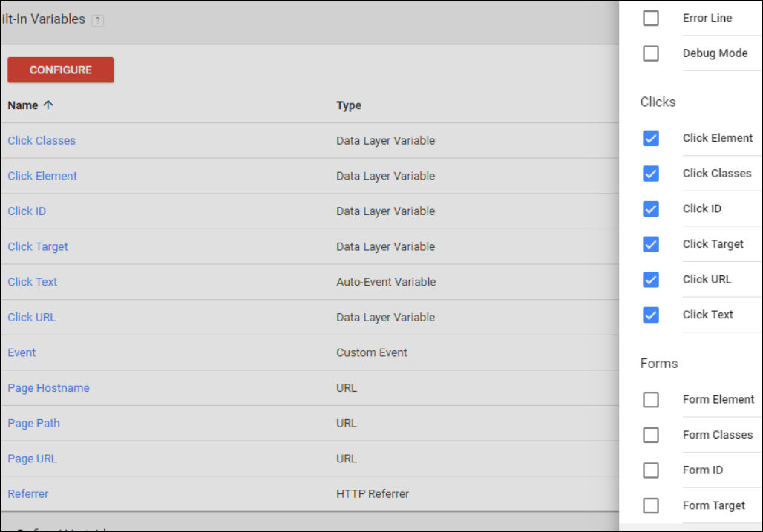763x532 pixels.
Task: Disable the Click ID checkbox
Action: pos(651,208)
